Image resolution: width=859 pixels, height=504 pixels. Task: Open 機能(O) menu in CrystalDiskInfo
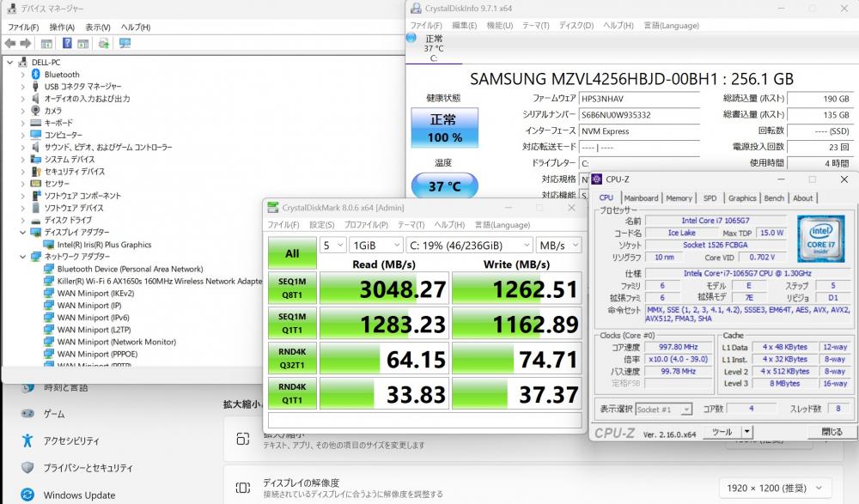click(499, 25)
